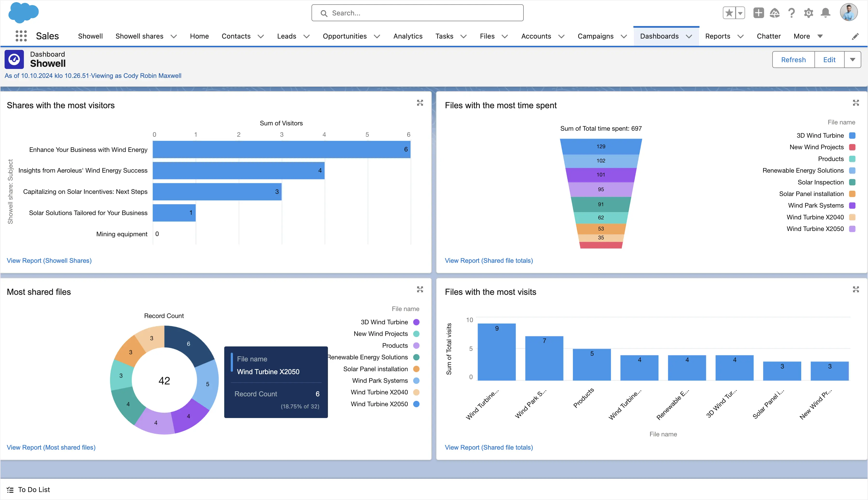Open the More navigation menu

pos(808,36)
